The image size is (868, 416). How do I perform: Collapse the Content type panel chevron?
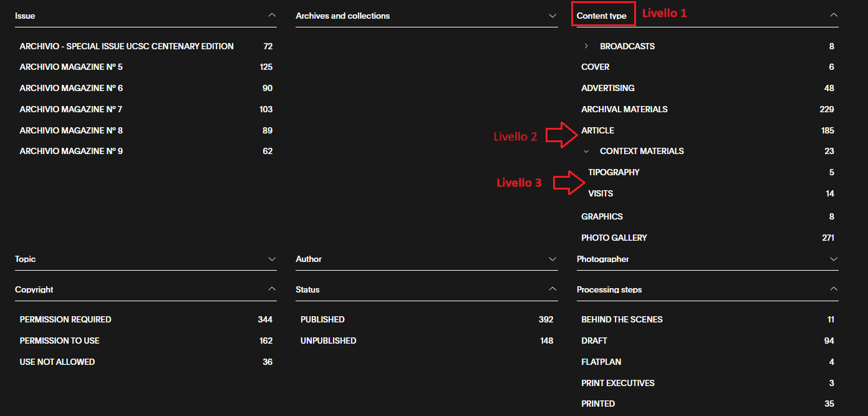(834, 15)
